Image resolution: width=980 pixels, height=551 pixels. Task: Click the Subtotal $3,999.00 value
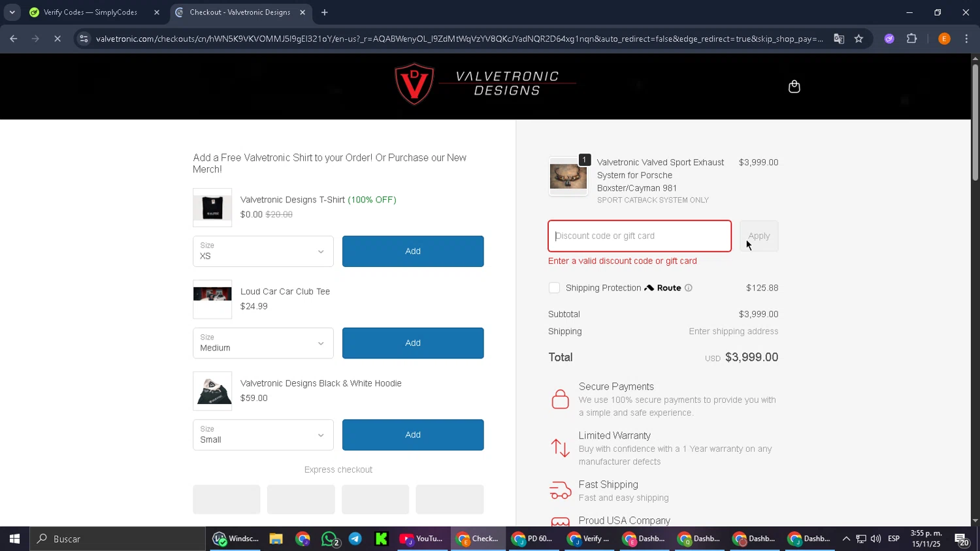(759, 314)
